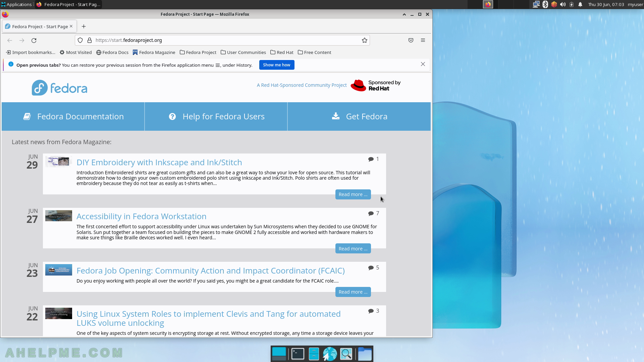Open the power manager battery icon

pyautogui.click(x=572, y=4)
